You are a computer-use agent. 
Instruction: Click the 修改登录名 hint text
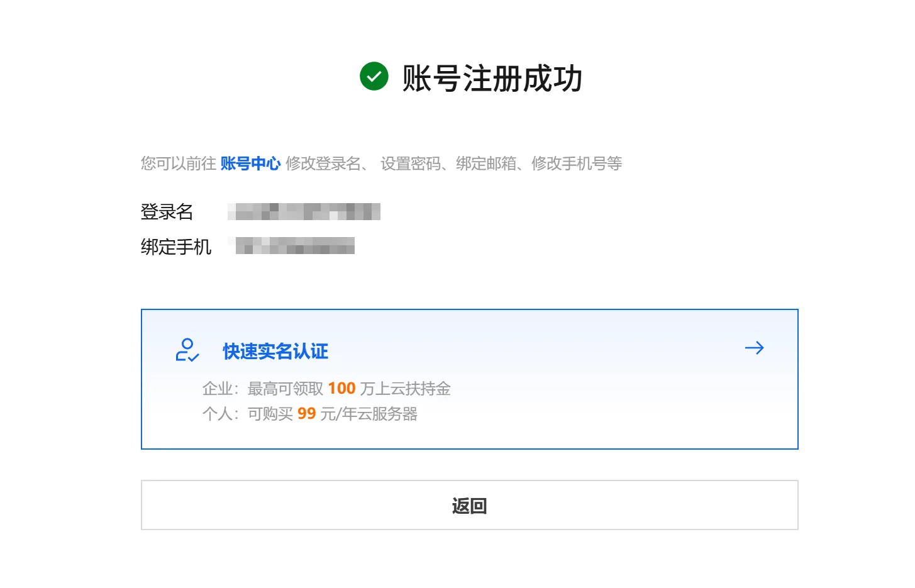[x=323, y=164]
